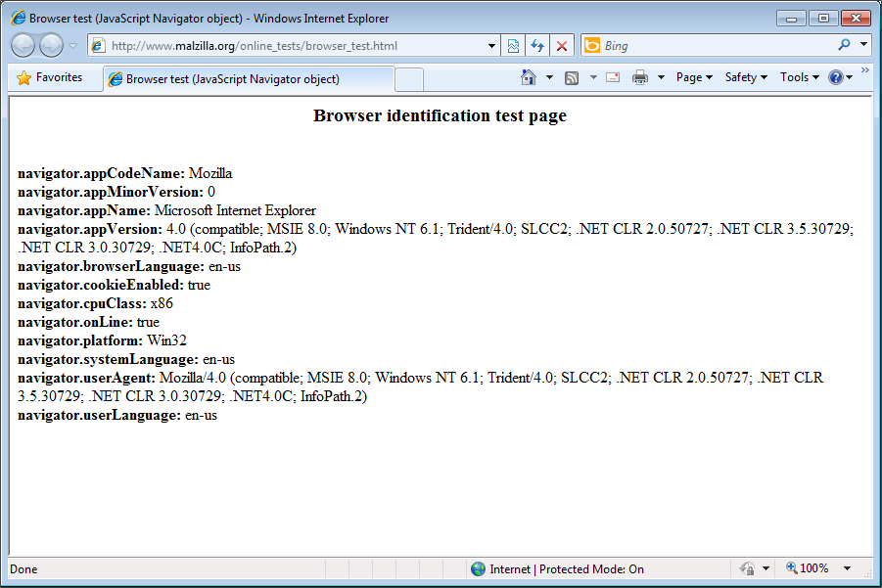The image size is (882, 588).
Task: Open the zoom level dropdown arrow
Action: tap(847, 568)
